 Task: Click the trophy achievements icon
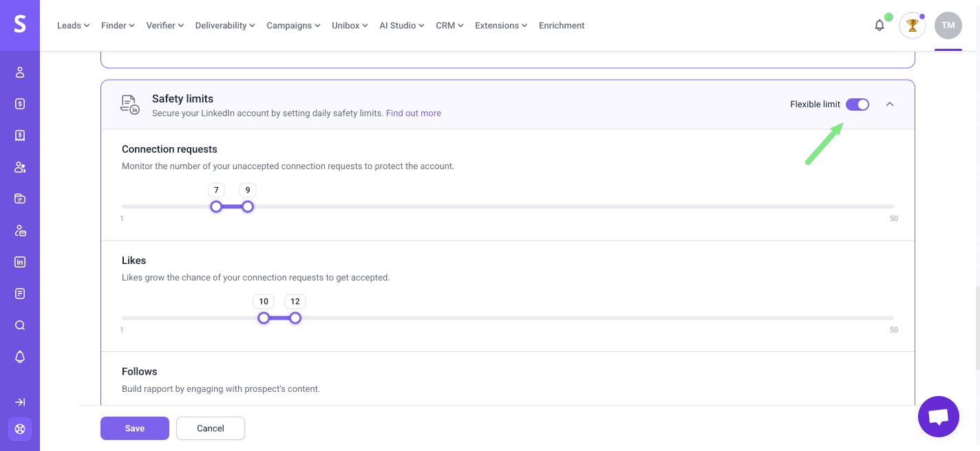click(913, 25)
